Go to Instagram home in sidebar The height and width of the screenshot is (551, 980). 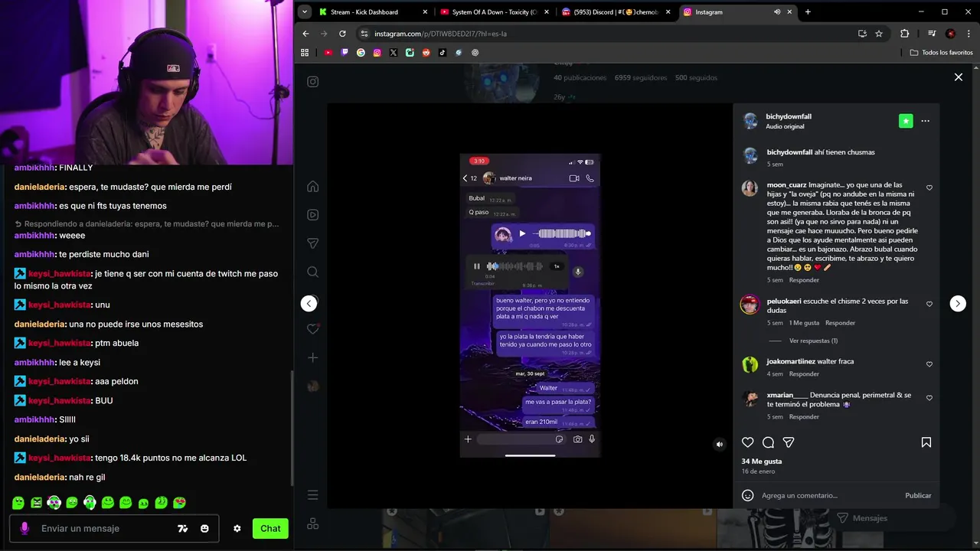pos(312,187)
